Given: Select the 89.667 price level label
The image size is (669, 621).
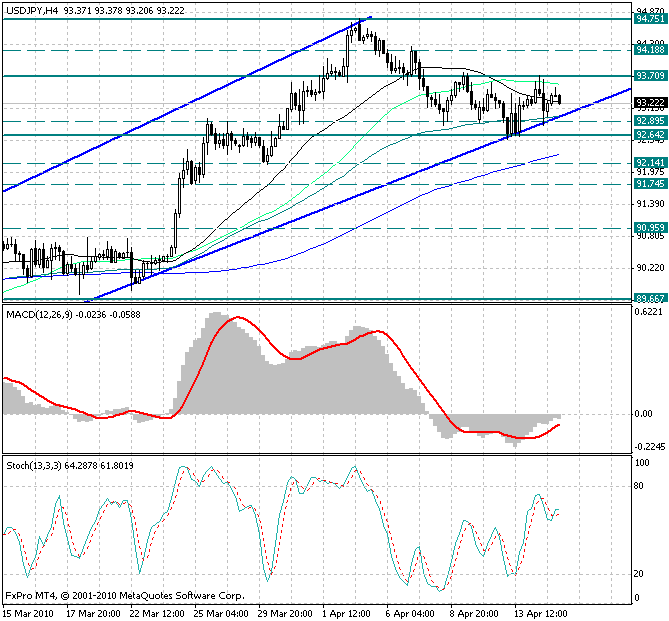Looking at the screenshot, I should click(x=650, y=299).
